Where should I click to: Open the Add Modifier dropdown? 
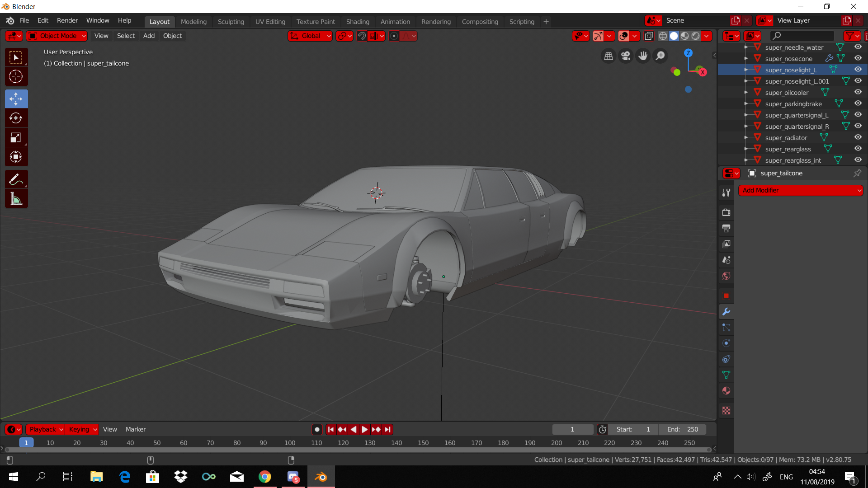click(800, 190)
